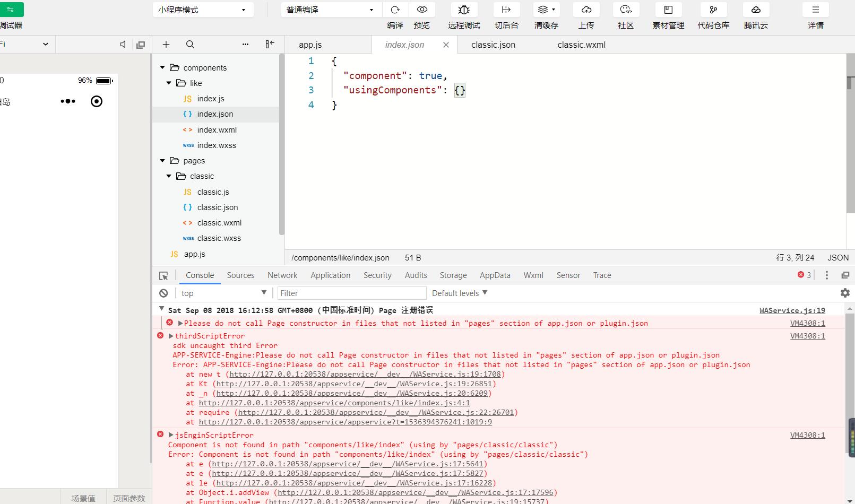Viewport: 855px width, 504px height.
Task: Open the Network tab
Action: pyautogui.click(x=282, y=275)
